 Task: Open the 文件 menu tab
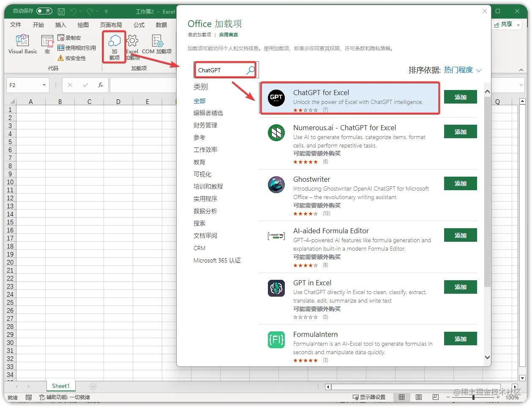coord(16,25)
